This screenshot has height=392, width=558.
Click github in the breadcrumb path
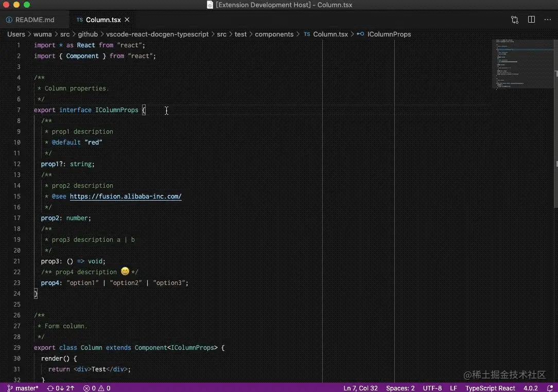[x=88, y=34]
